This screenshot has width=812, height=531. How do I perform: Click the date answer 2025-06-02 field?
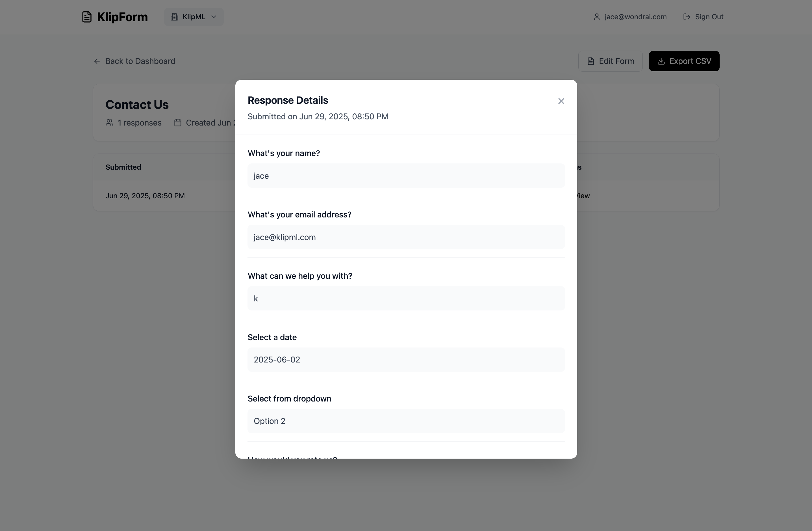pos(406,360)
